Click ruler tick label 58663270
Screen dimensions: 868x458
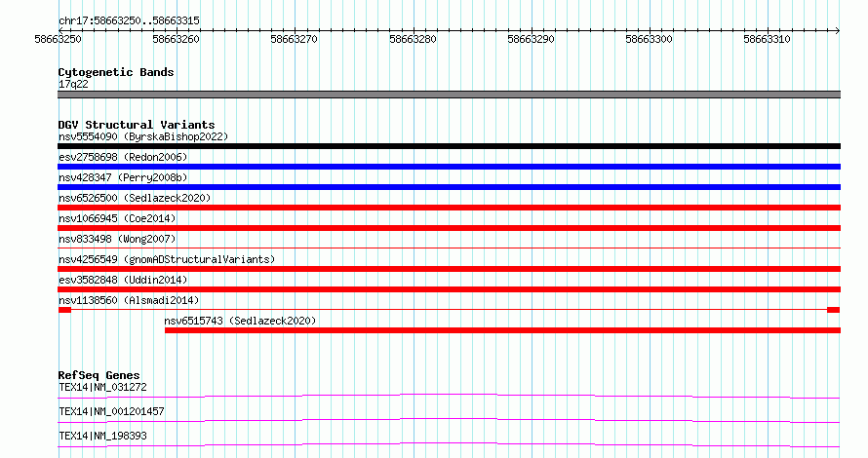point(294,39)
